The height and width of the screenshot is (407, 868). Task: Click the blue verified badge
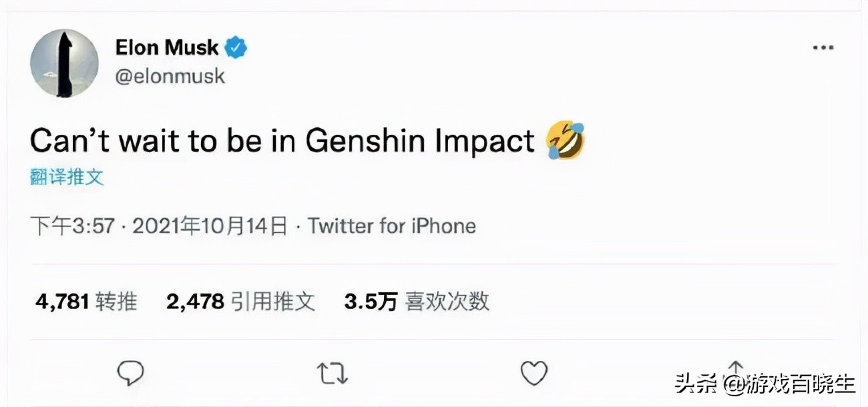[x=236, y=48]
